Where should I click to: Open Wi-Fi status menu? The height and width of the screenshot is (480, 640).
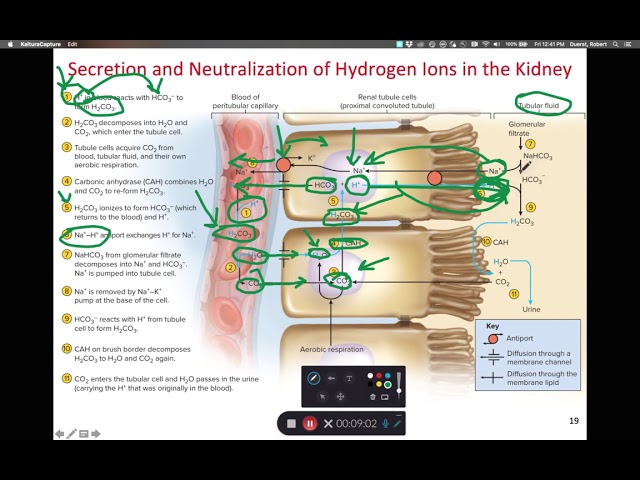pos(485,44)
